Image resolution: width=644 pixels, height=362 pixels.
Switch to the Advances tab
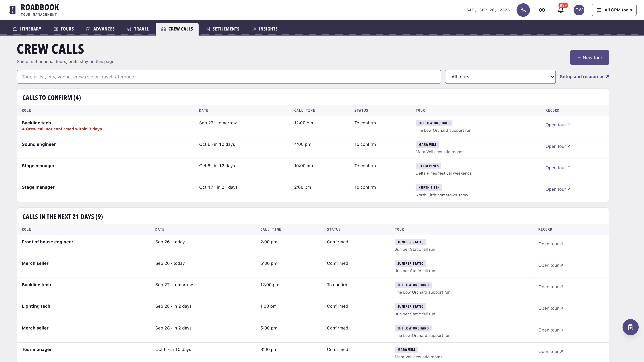coord(100,29)
